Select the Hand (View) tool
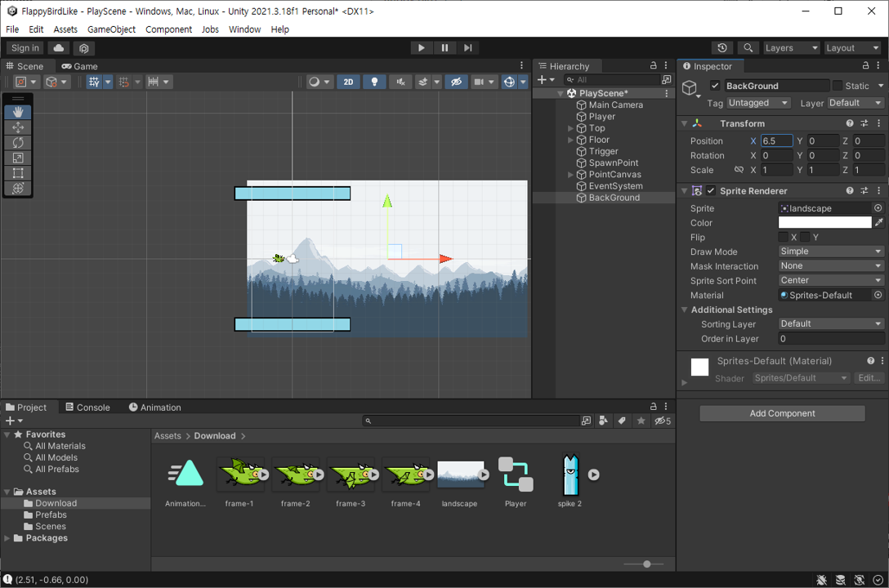Image resolution: width=889 pixels, height=588 pixels. click(x=18, y=112)
